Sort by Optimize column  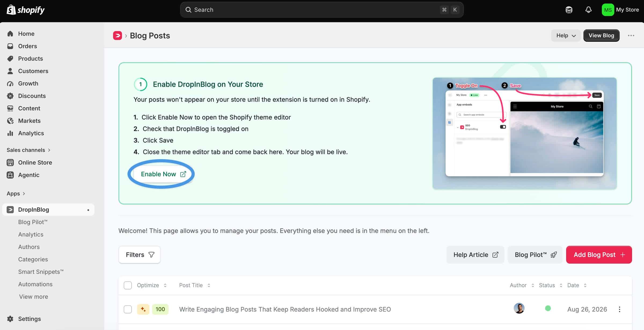pos(152,285)
